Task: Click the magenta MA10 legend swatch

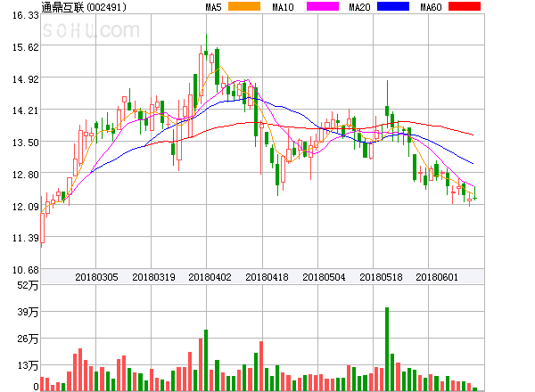Action: 323,6
